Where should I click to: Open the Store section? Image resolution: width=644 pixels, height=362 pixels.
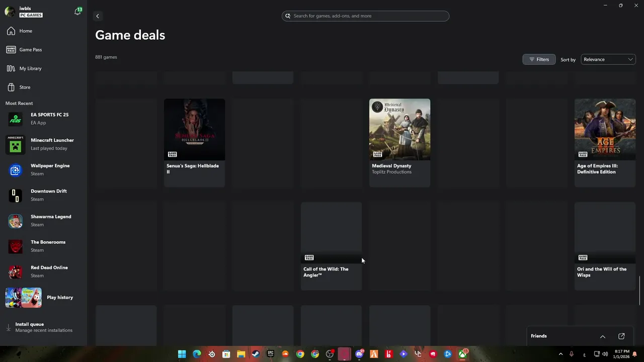pyautogui.click(x=43, y=87)
